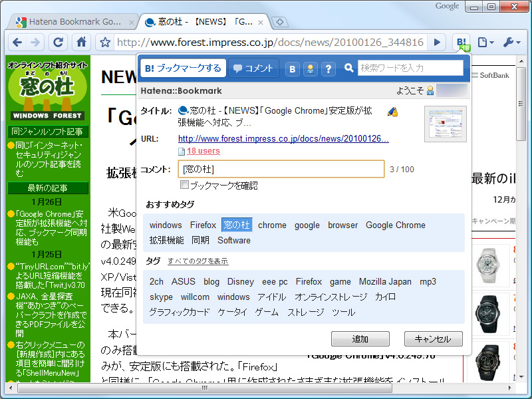The image size is (532, 399).
Task: Click the magnifier search icon in the popup
Action: (348, 68)
